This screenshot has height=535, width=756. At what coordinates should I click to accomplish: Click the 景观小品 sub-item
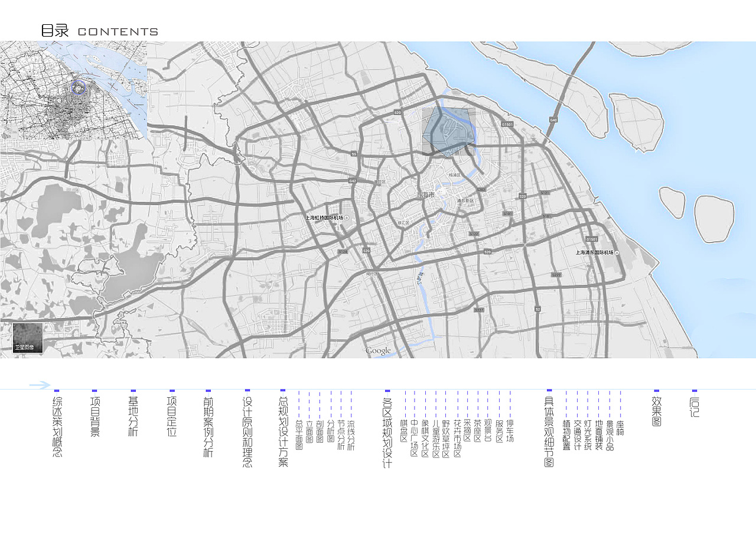pos(610,436)
